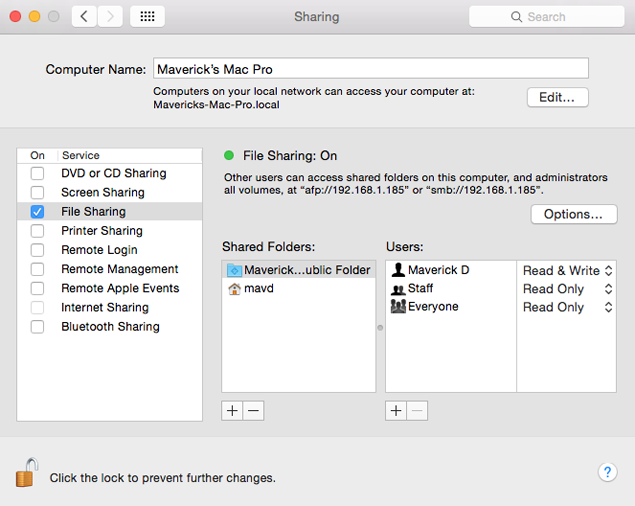Image resolution: width=635 pixels, height=506 pixels.
Task: Click the Search field
Action: click(x=546, y=17)
